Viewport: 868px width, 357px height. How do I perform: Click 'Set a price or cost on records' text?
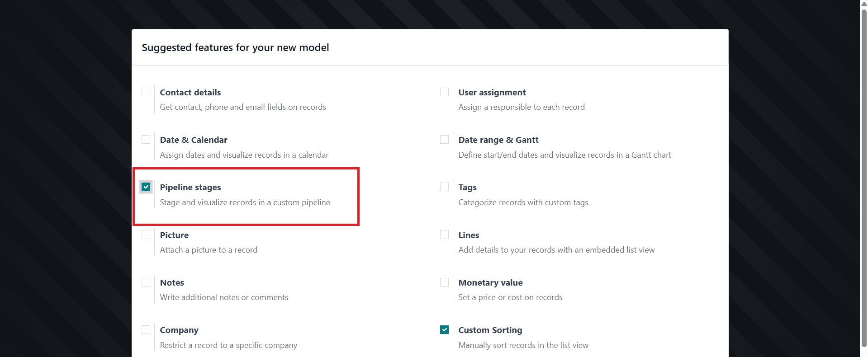[510, 297]
